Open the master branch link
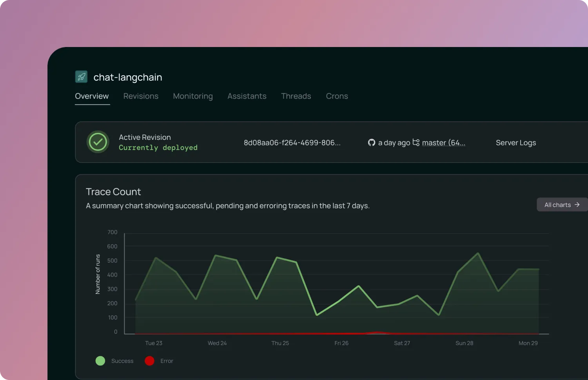This screenshot has width=588, height=380. click(444, 143)
